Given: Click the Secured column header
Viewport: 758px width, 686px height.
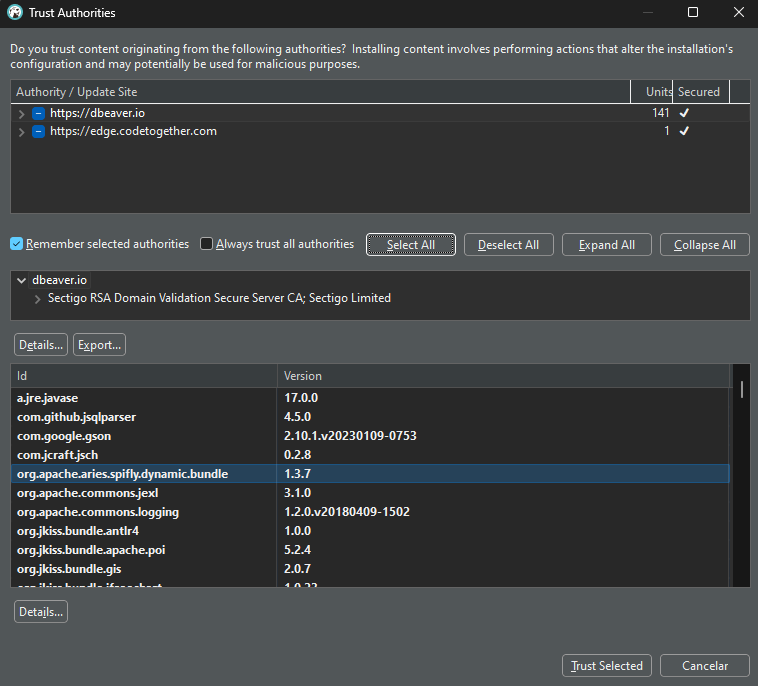Looking at the screenshot, I should tap(701, 92).
